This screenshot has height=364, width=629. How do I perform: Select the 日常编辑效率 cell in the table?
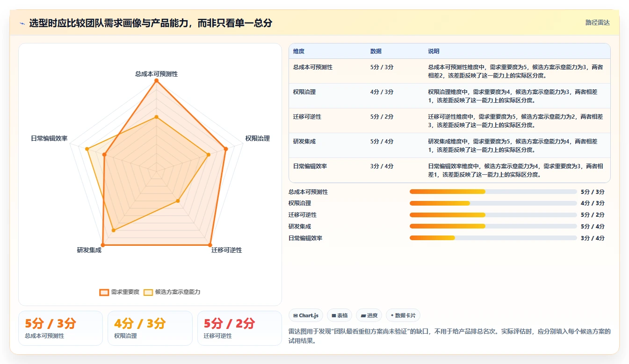pyautogui.click(x=310, y=166)
